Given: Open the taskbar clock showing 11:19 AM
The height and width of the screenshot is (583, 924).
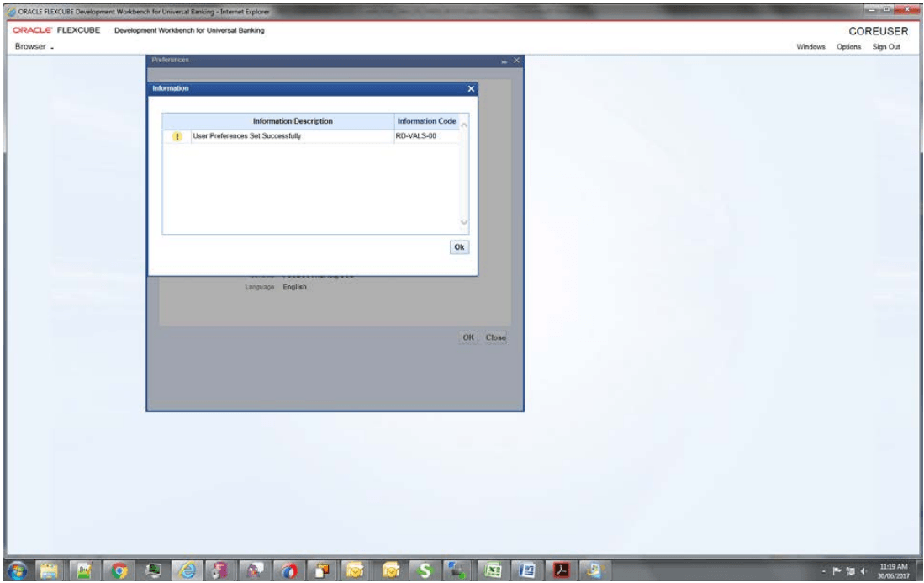Looking at the screenshot, I should pyautogui.click(x=894, y=571).
